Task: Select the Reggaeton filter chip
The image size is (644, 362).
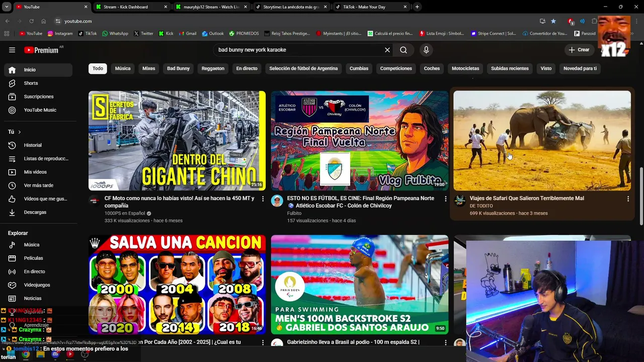Action: 213,68
